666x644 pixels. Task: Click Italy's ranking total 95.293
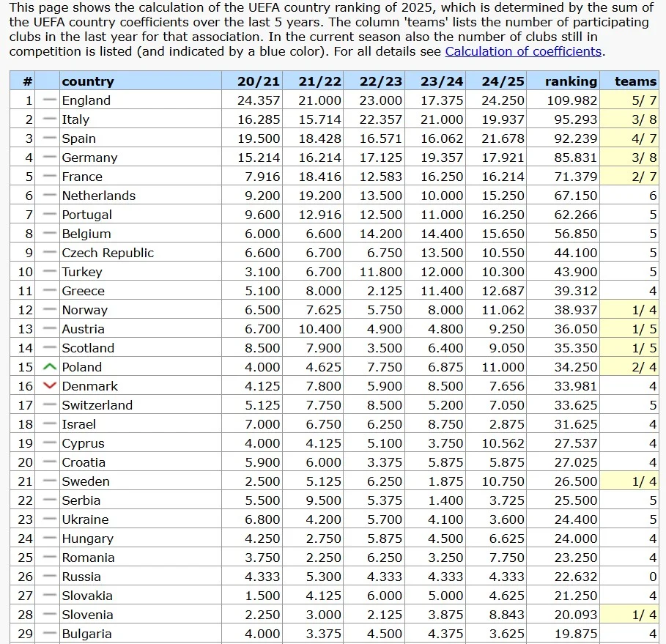click(572, 119)
